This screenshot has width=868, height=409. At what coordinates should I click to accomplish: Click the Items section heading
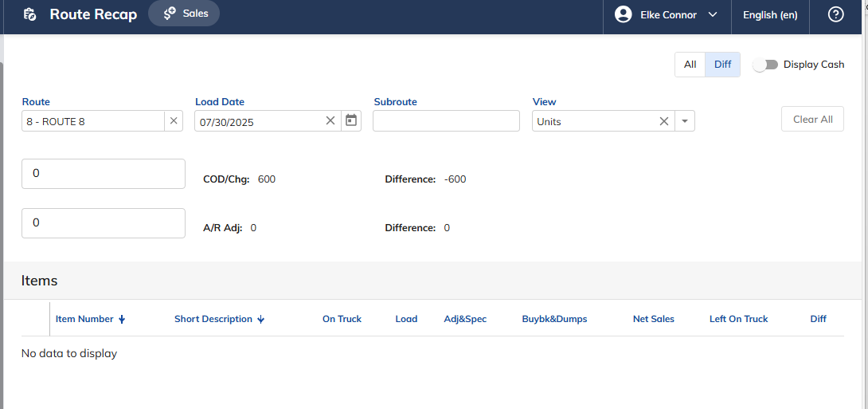tap(39, 281)
